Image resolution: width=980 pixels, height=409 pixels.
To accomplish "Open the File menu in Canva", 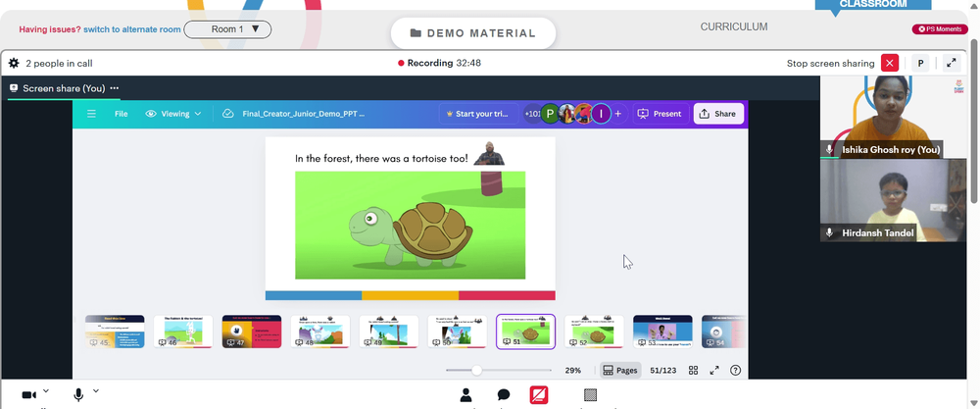I will point(122,114).
